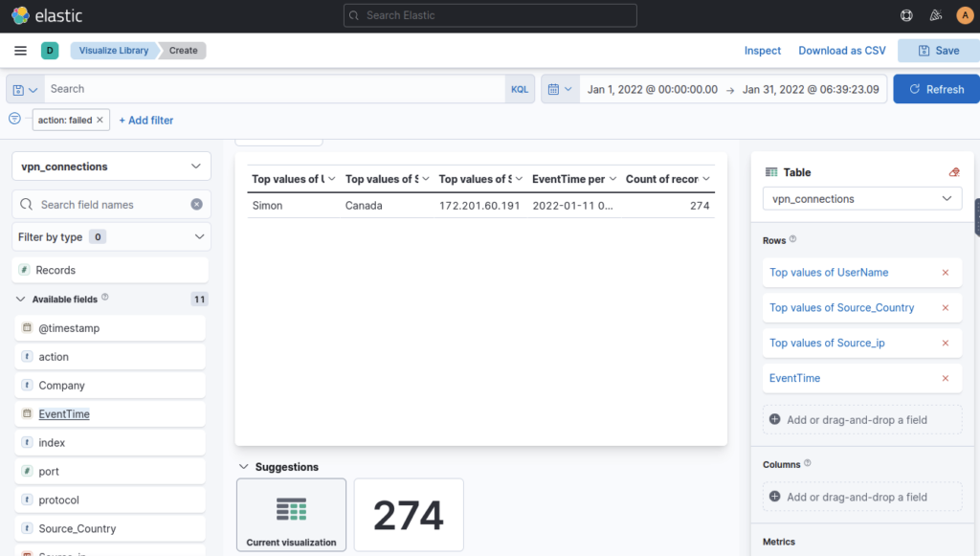
Task: Click the Rows info help icon
Action: (792, 239)
